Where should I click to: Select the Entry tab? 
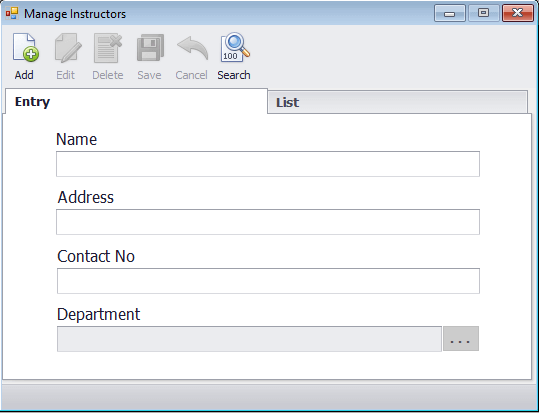click(136, 101)
